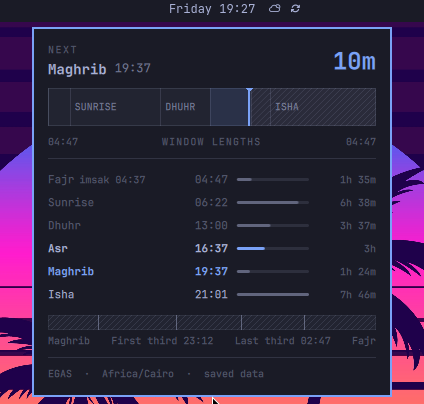Click the Sunrise time 06:22

211,202
